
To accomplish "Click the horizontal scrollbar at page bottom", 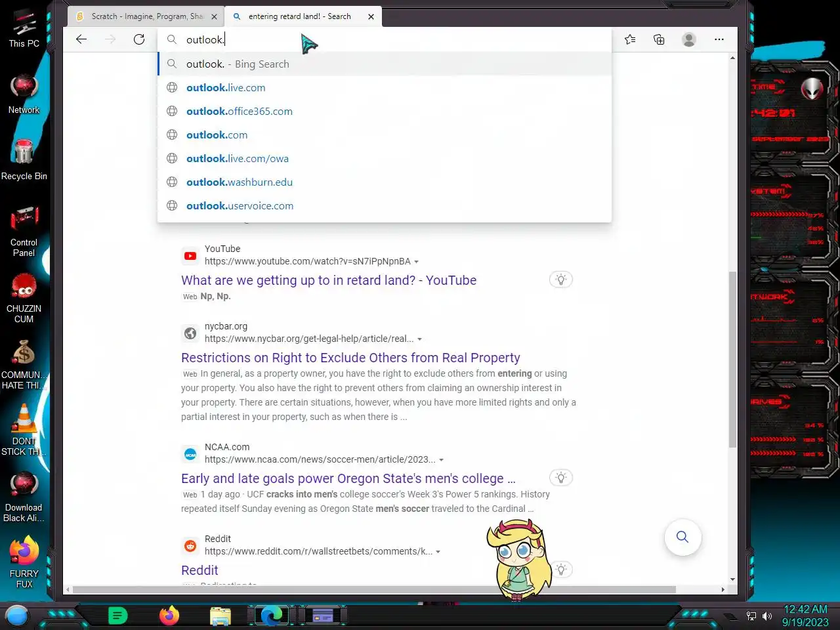I will point(374,589).
